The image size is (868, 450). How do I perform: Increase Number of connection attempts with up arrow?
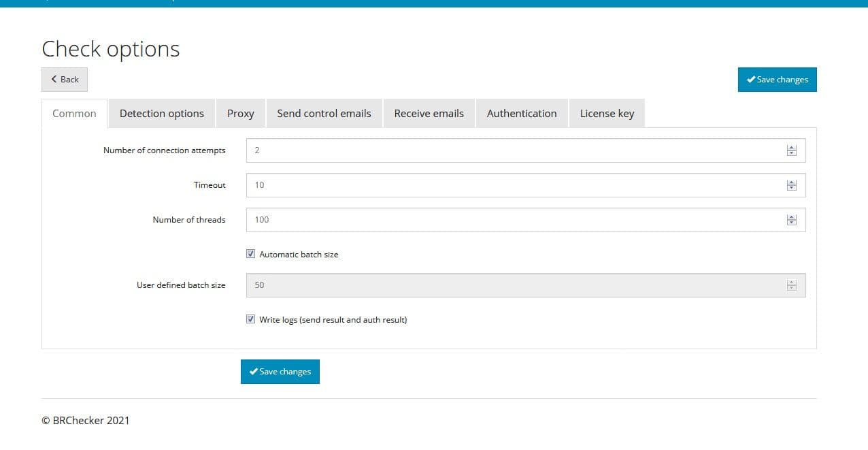pos(791,147)
